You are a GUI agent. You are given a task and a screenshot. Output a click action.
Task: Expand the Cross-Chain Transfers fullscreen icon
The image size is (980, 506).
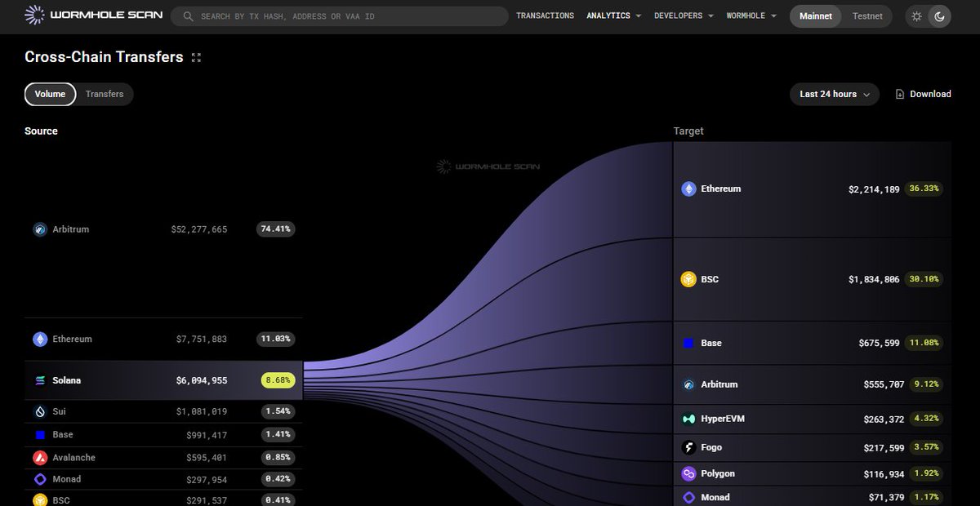pyautogui.click(x=196, y=57)
